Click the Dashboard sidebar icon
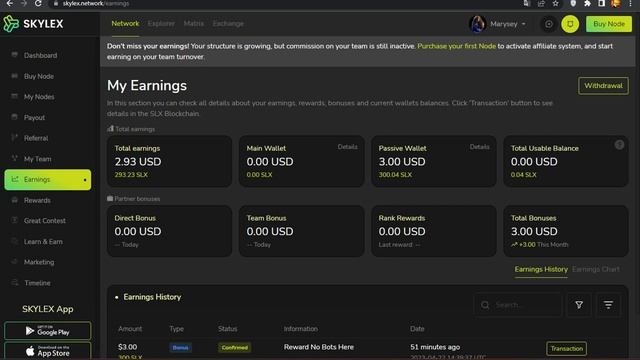The image size is (640, 360). [14, 55]
